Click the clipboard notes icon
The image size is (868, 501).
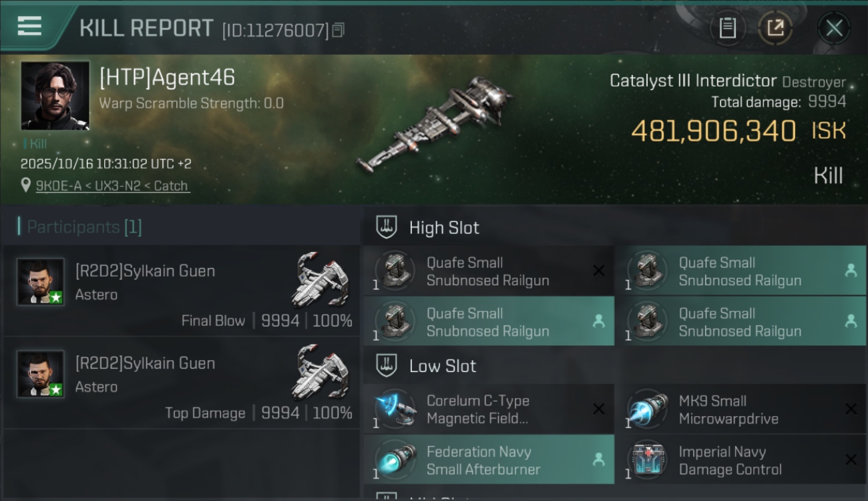727,28
